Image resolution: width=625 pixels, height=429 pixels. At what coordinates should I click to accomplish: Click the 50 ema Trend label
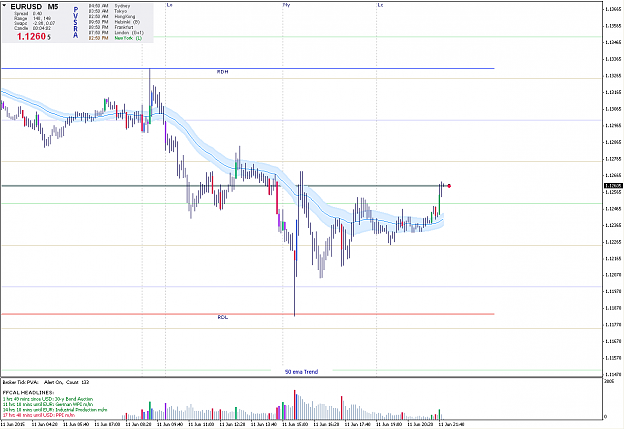click(301, 372)
